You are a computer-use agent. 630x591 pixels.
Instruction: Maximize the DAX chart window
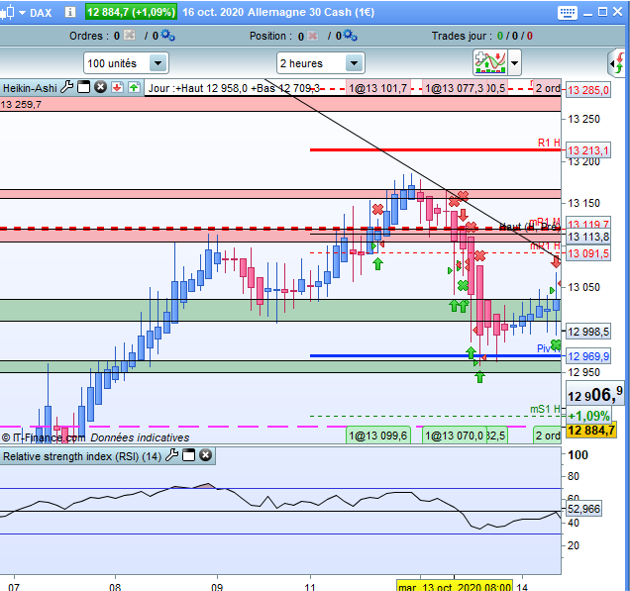coord(602,12)
